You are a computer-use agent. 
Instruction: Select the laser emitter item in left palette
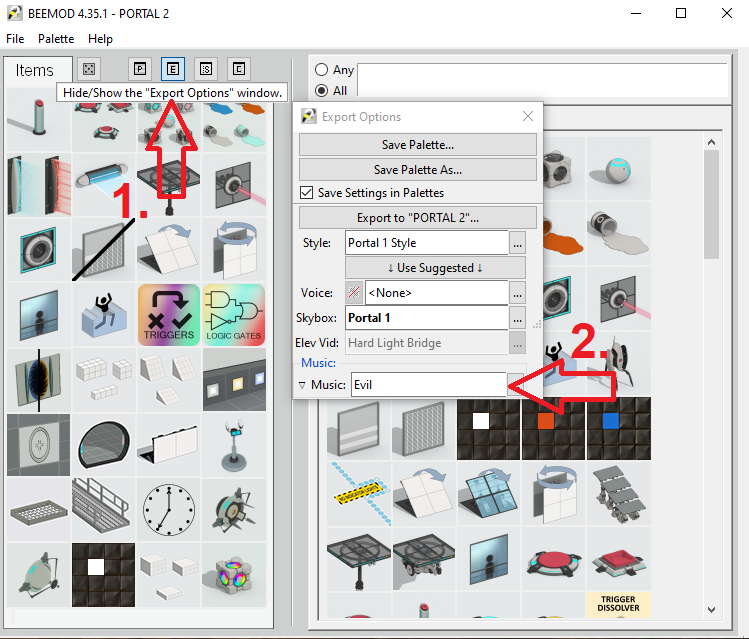pos(234,184)
